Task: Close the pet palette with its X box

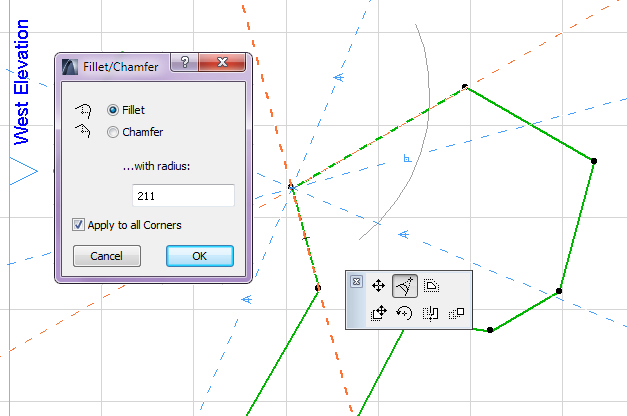Action: coord(356,282)
